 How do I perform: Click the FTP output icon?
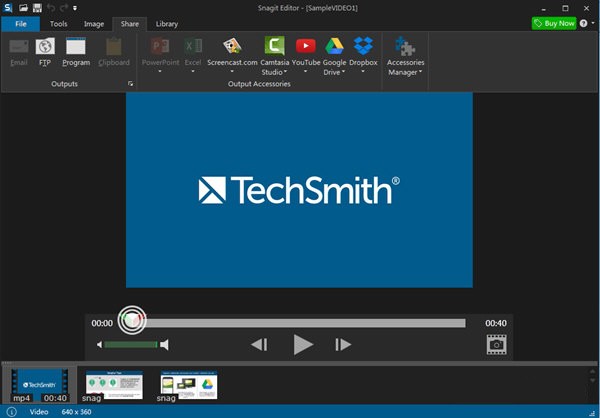[x=45, y=47]
